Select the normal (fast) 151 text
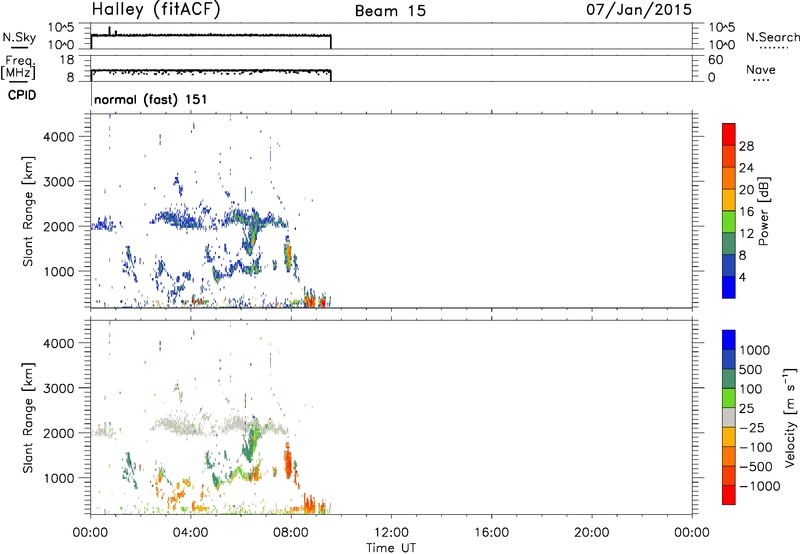This screenshot has width=800, height=554. 151,99
